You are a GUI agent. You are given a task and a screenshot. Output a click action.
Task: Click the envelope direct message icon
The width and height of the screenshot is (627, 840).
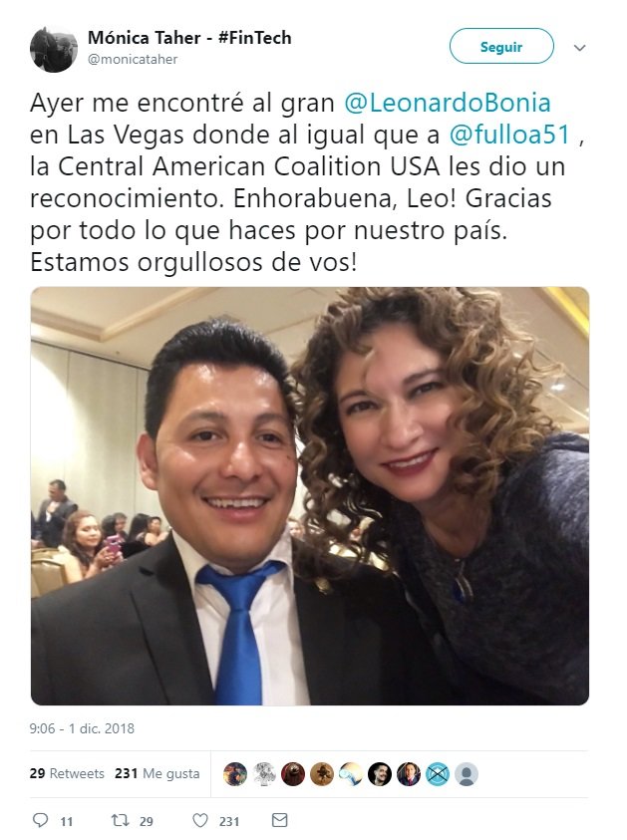280,820
